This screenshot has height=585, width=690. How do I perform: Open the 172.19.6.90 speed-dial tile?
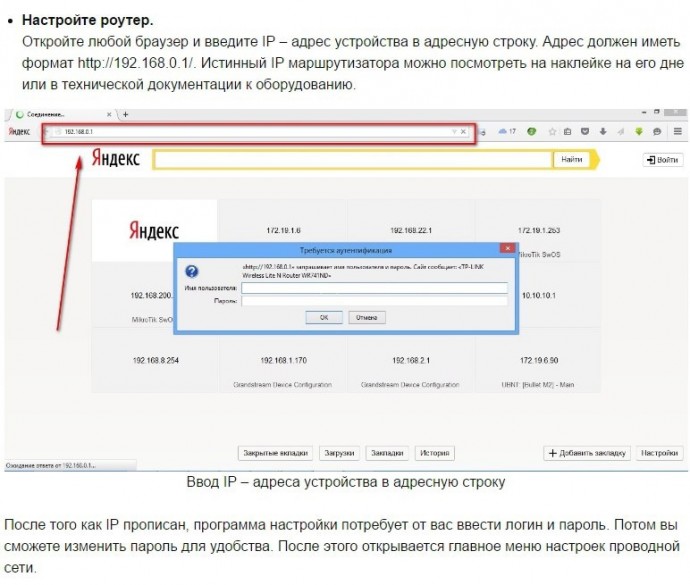coord(539,360)
